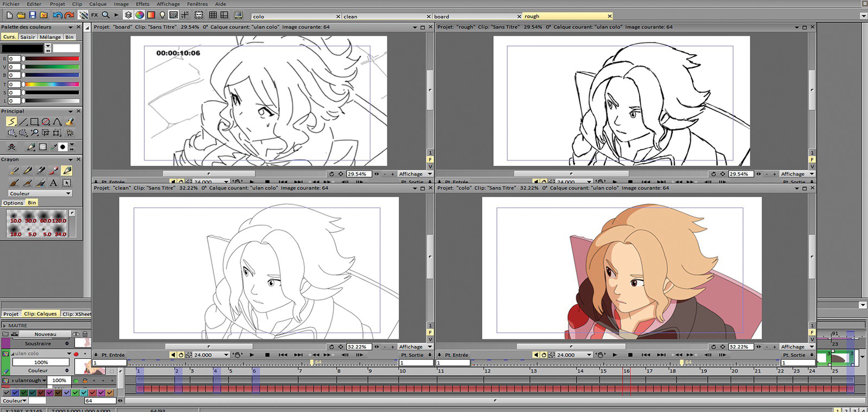Image resolution: width=868 pixels, height=412 pixels.
Task: Pick the eyedropper color picker tool
Action: [54, 146]
